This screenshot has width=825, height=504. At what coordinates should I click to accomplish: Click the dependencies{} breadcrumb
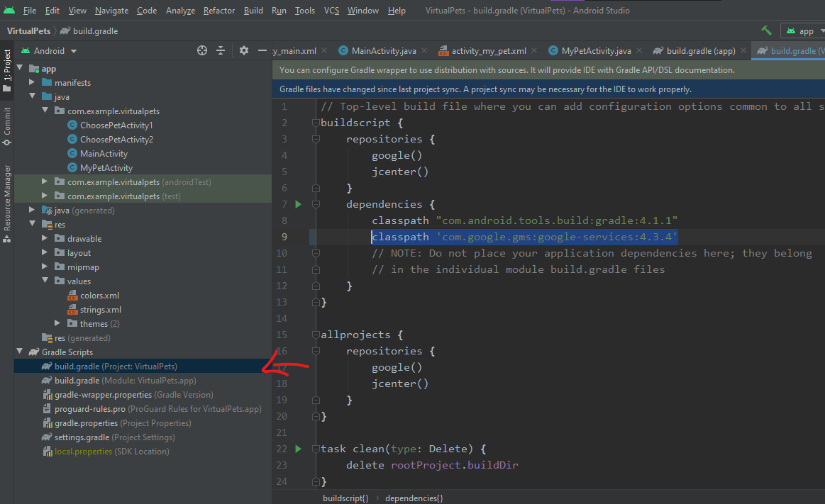(414, 498)
